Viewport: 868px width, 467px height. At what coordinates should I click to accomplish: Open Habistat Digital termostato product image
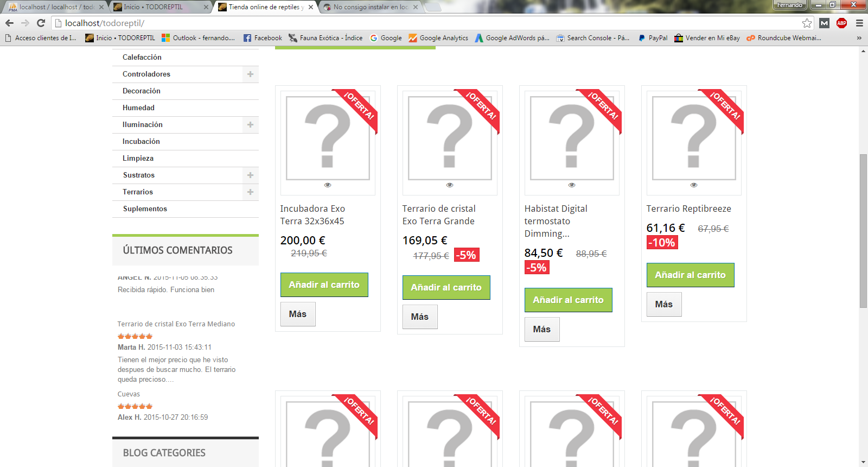point(572,138)
